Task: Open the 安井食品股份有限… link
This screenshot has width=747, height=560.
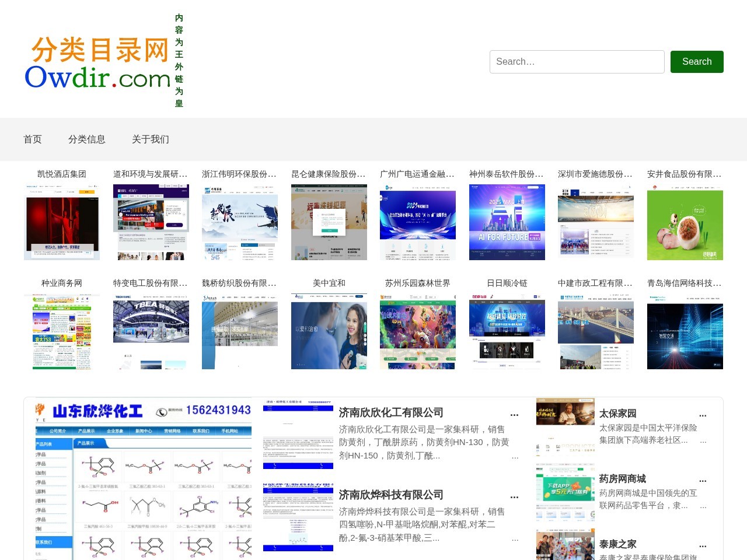Action: pos(685,174)
